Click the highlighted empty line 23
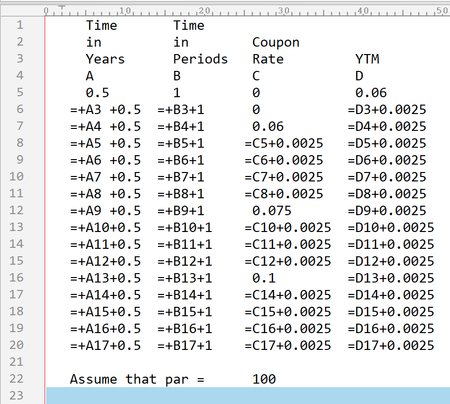450x404 pixels. [248, 396]
